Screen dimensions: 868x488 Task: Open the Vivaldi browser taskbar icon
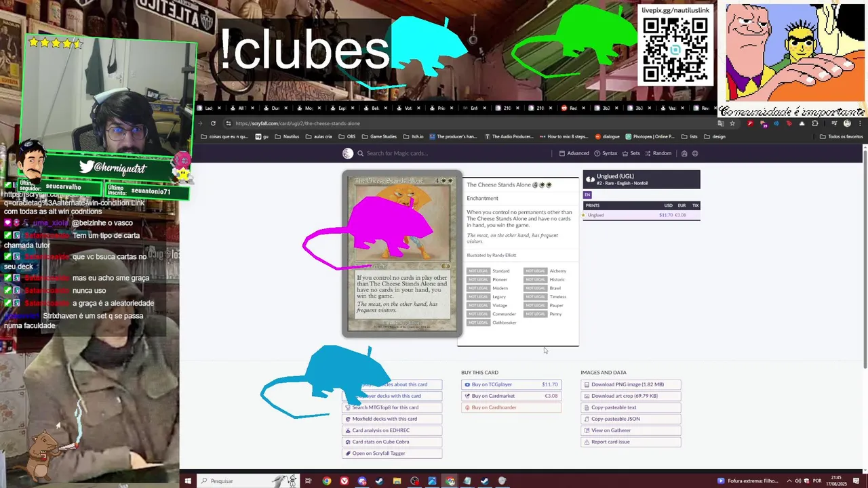[x=344, y=481]
